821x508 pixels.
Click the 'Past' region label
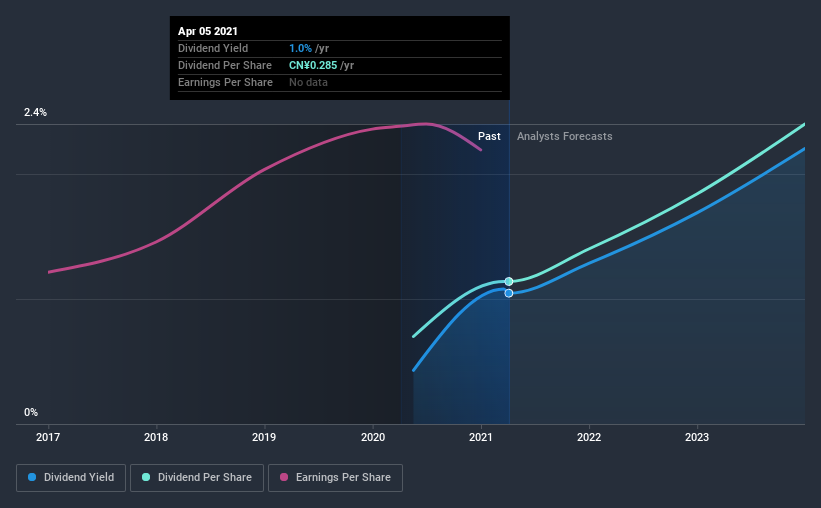coord(489,136)
